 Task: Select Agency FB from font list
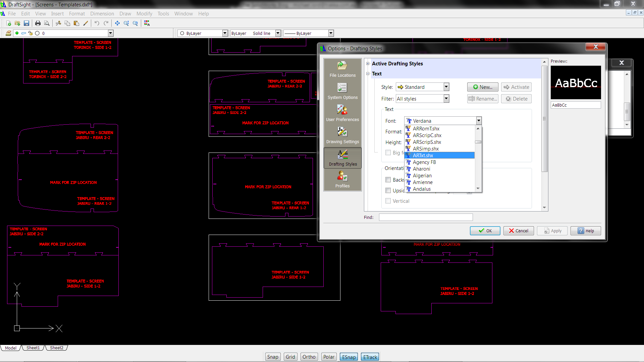424,162
